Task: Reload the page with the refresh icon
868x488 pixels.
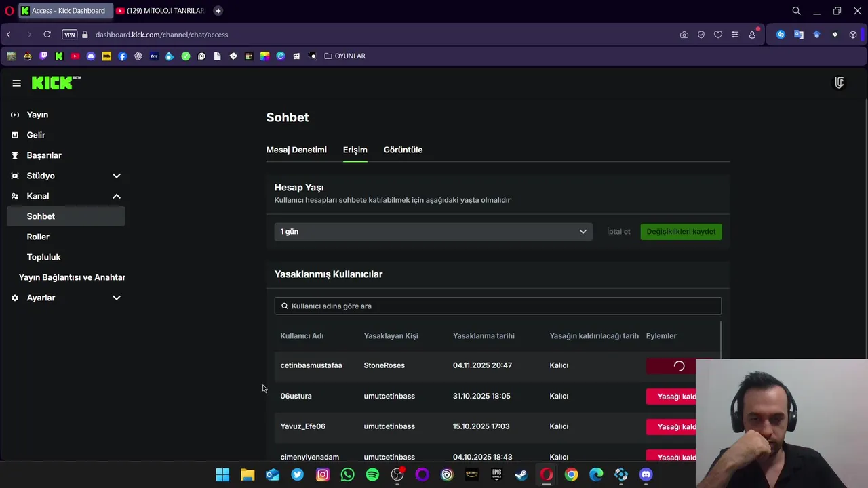Action: (x=47, y=35)
